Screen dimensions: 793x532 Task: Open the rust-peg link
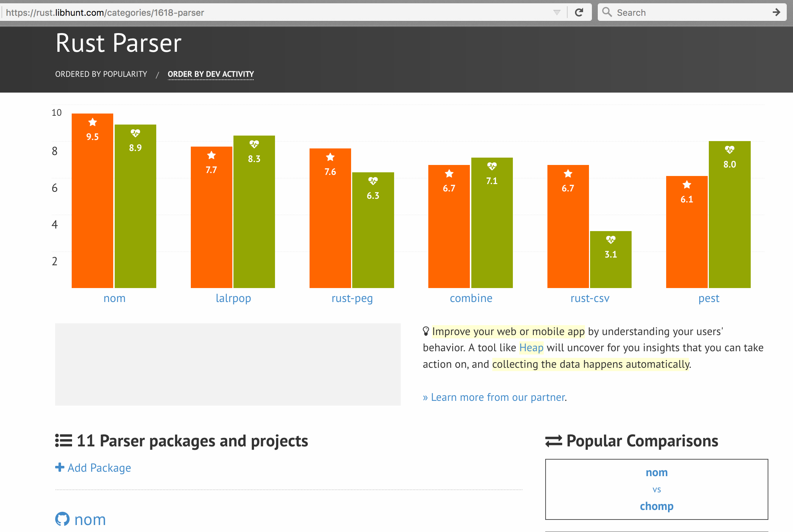352,298
